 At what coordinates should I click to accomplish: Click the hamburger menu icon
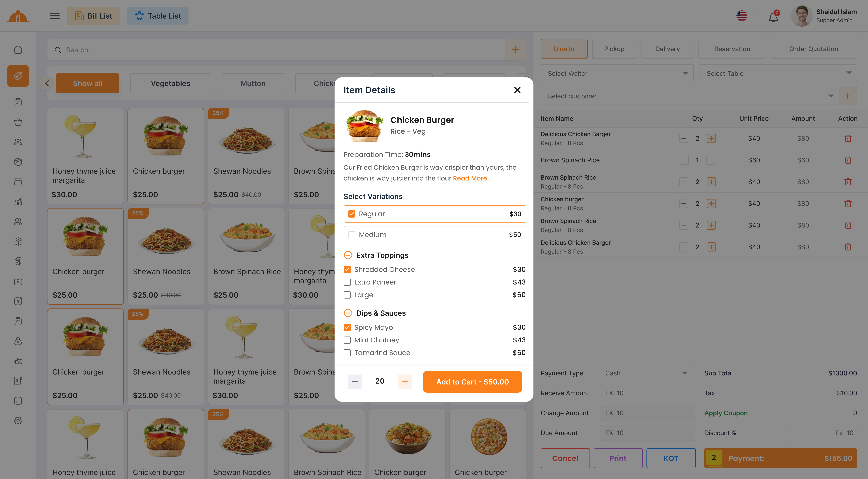click(55, 16)
